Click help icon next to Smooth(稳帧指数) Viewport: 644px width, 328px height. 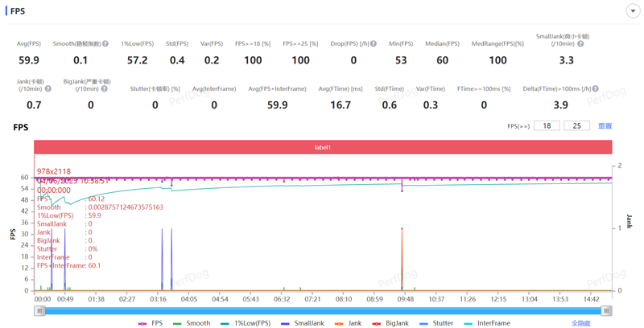point(105,44)
